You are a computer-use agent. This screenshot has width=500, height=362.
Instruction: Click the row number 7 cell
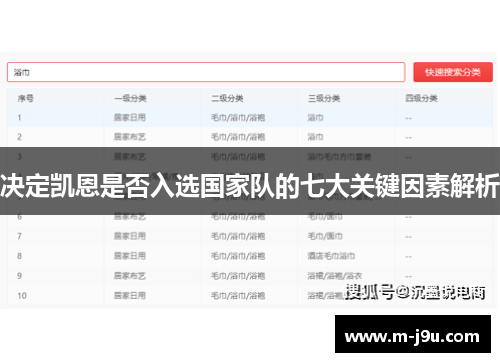19,236
